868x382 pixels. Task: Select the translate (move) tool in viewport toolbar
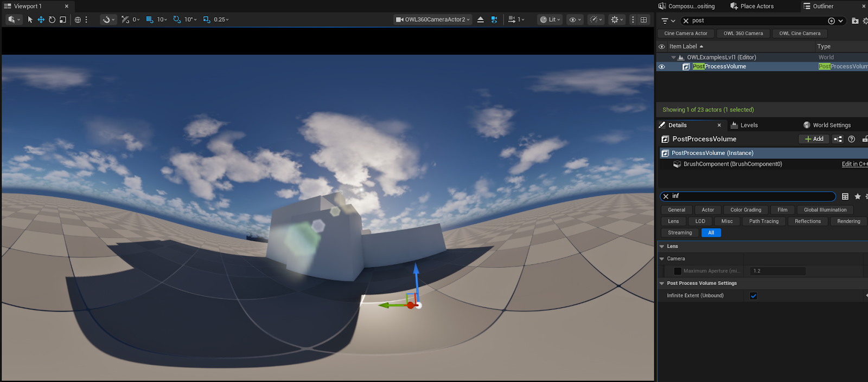click(41, 20)
